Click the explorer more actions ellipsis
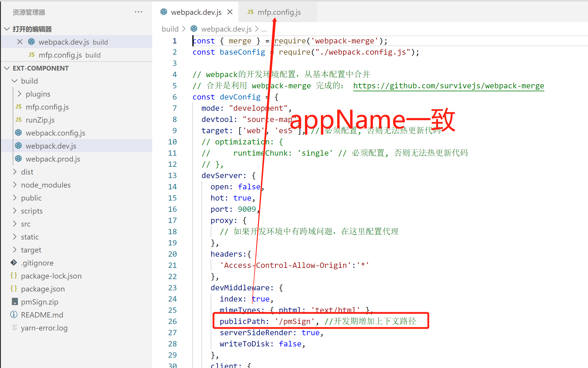Viewport: 588px width, 368px height. pos(138,12)
